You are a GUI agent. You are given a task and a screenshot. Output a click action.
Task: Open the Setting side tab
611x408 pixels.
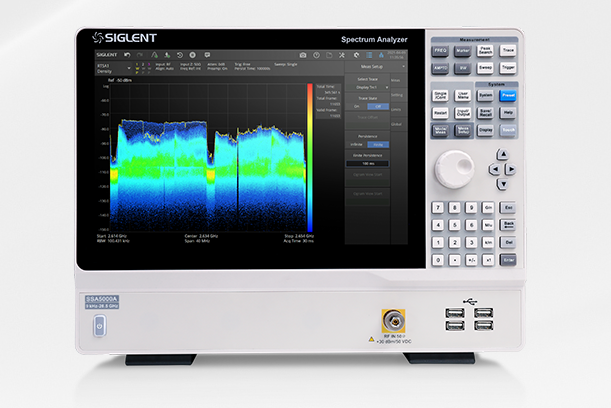[396, 95]
